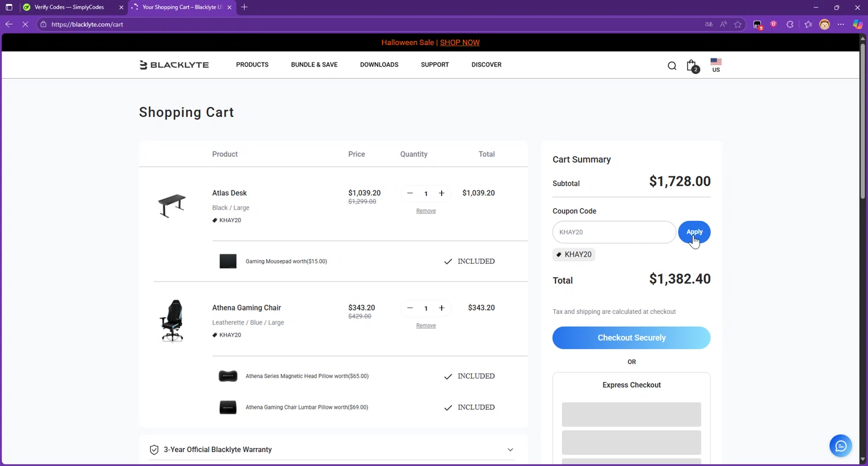This screenshot has width=868, height=466.
Task: Open the browser settings ellipsis menu
Action: [841, 24]
